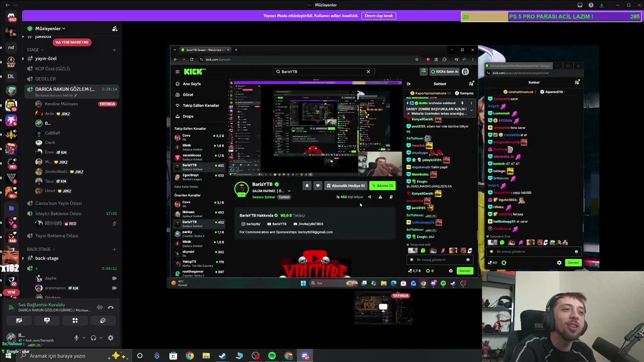Click the Kick search box with BarisYTB
644x362 pixels.
[x=324, y=71]
